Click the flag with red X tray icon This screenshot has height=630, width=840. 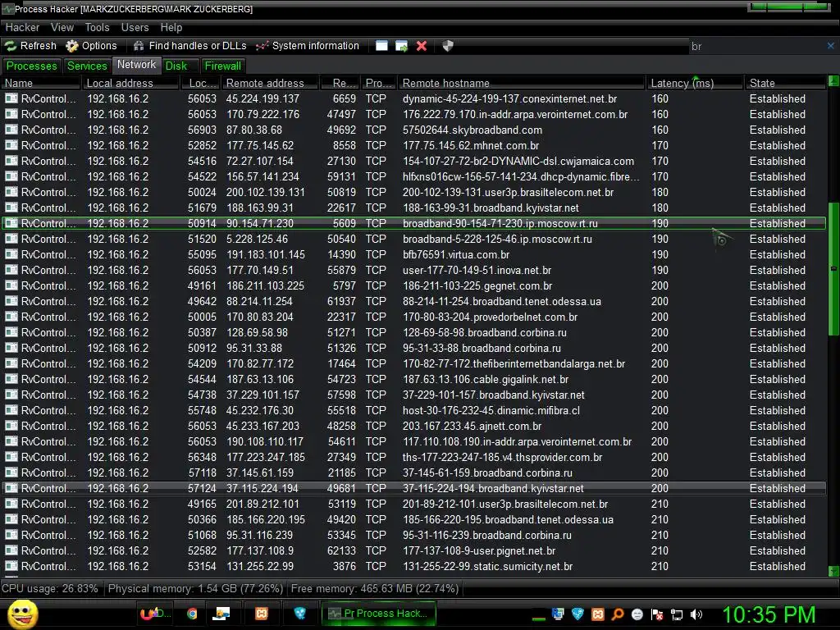pos(657,614)
